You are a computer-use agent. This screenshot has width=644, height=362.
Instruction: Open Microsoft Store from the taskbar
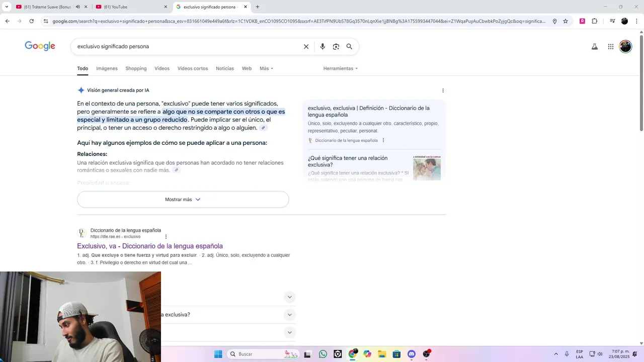396,354
